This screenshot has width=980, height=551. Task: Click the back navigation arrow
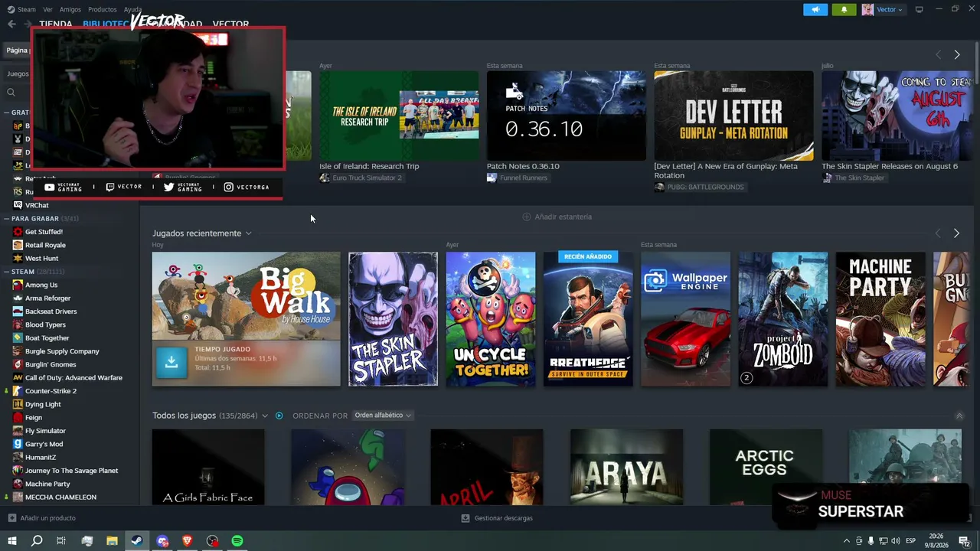coord(11,24)
